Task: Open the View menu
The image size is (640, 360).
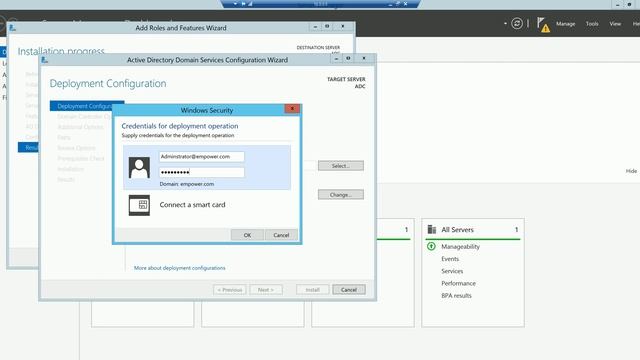Action: pyautogui.click(x=615, y=24)
